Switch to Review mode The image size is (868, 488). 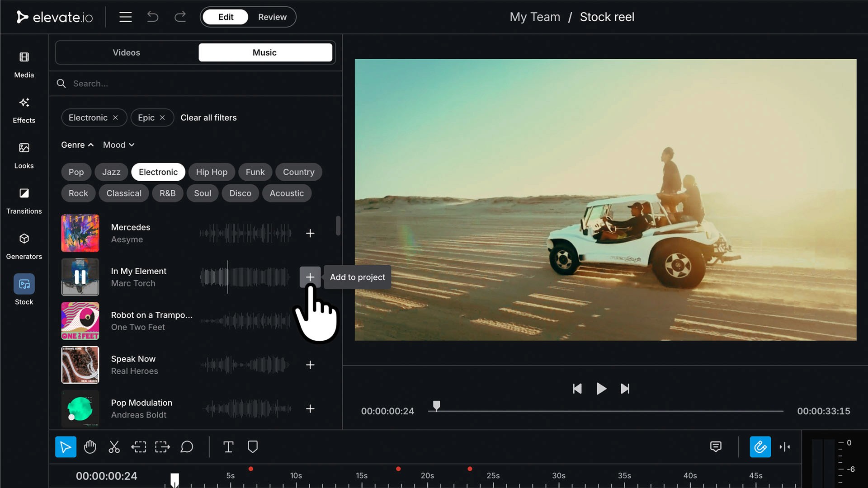[272, 17]
